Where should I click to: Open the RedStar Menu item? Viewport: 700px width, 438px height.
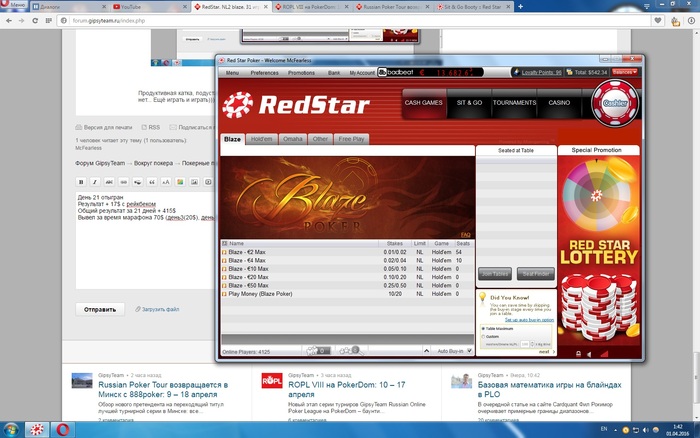[232, 73]
